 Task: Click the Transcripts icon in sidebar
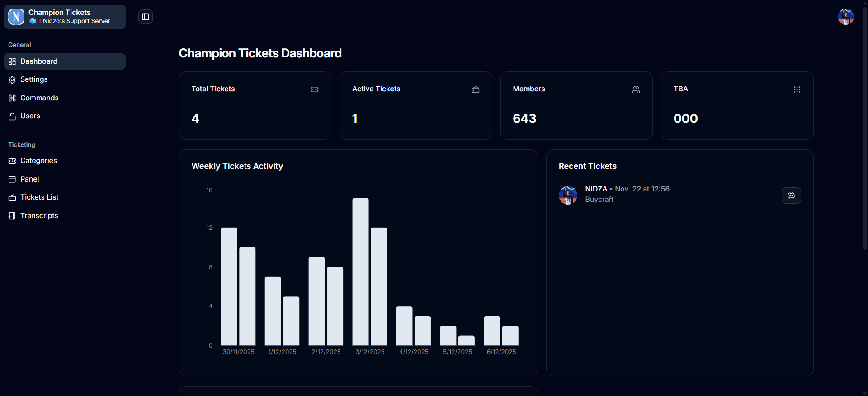[12, 216]
